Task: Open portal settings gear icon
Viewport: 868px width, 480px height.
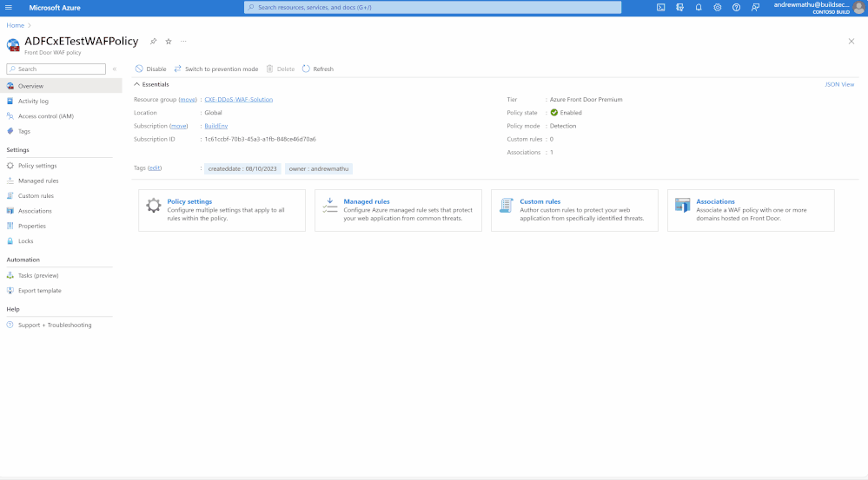Action: point(718,8)
